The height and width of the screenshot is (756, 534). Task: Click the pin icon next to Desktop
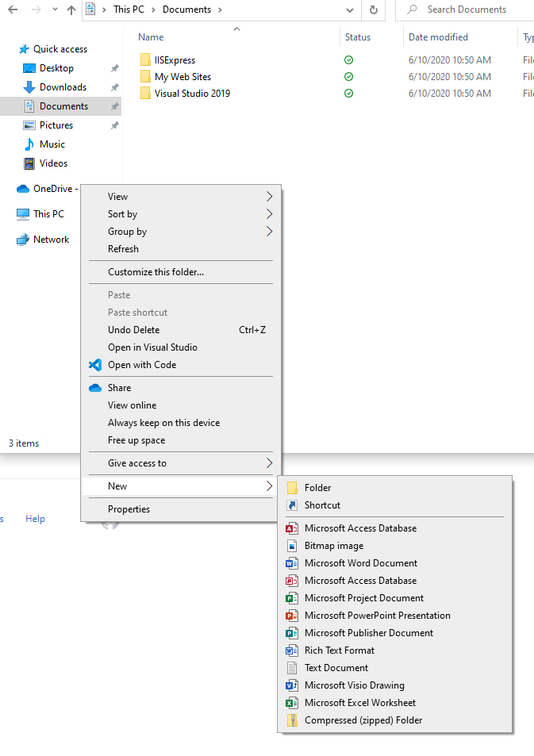click(x=114, y=68)
